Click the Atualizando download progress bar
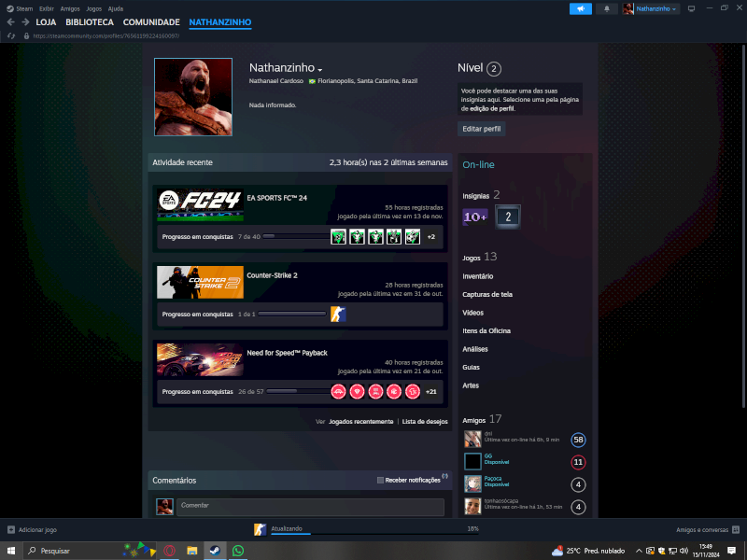 [x=375, y=534]
